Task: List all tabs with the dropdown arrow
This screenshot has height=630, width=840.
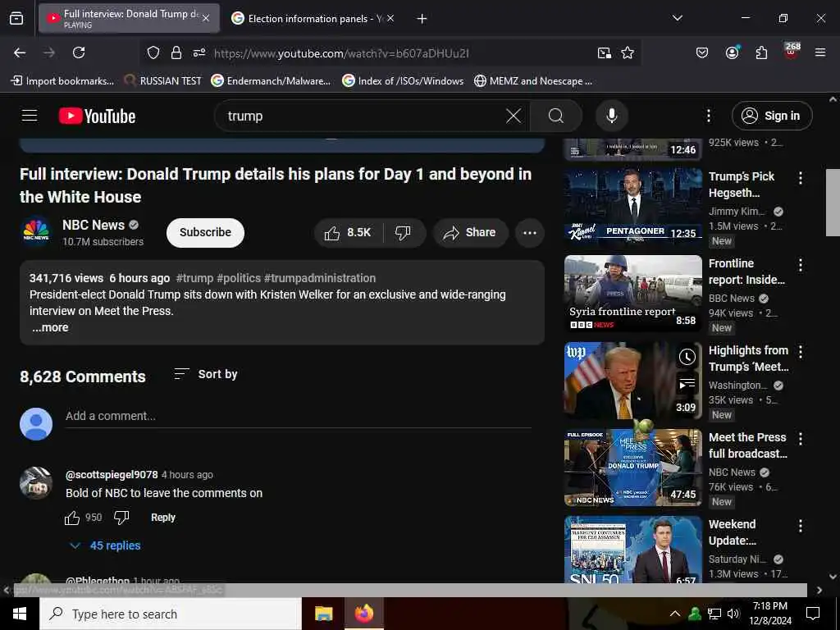Action: click(x=677, y=18)
